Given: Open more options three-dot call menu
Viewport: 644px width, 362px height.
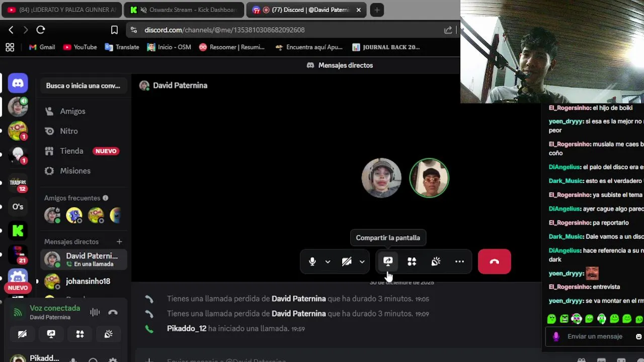Looking at the screenshot, I should pyautogui.click(x=459, y=261).
